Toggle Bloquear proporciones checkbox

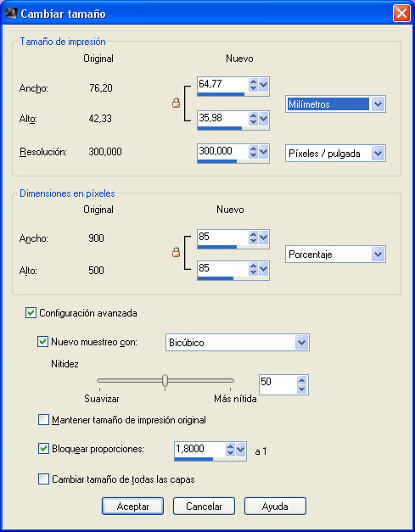[43, 449]
